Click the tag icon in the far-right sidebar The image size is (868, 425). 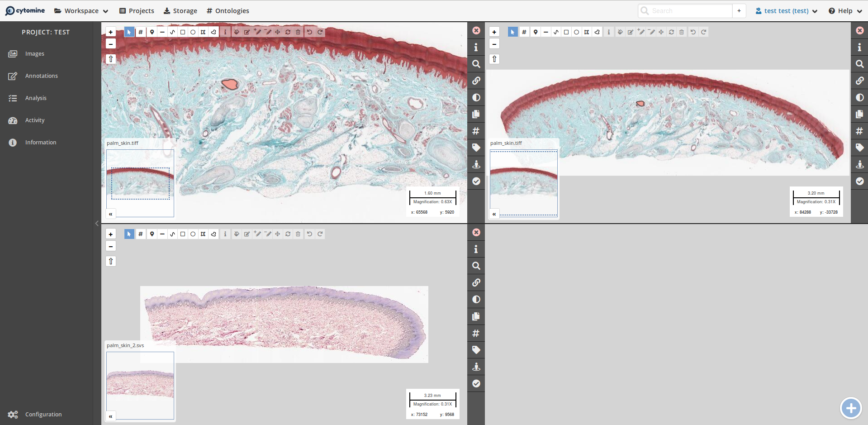click(859, 148)
